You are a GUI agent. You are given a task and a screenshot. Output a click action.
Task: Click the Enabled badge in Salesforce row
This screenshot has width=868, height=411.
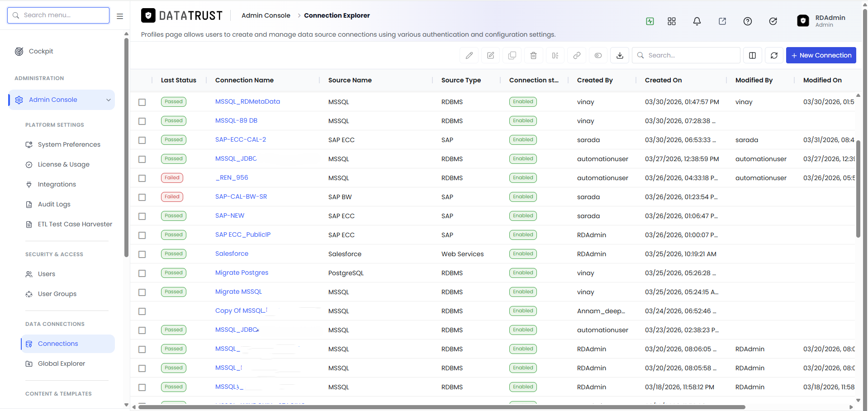523,254
